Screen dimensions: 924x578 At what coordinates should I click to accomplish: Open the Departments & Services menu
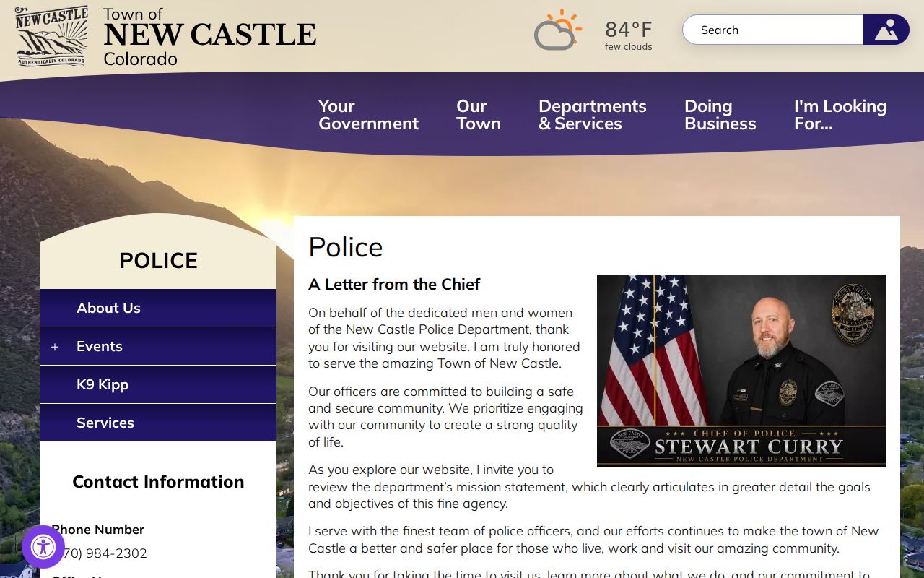point(592,115)
